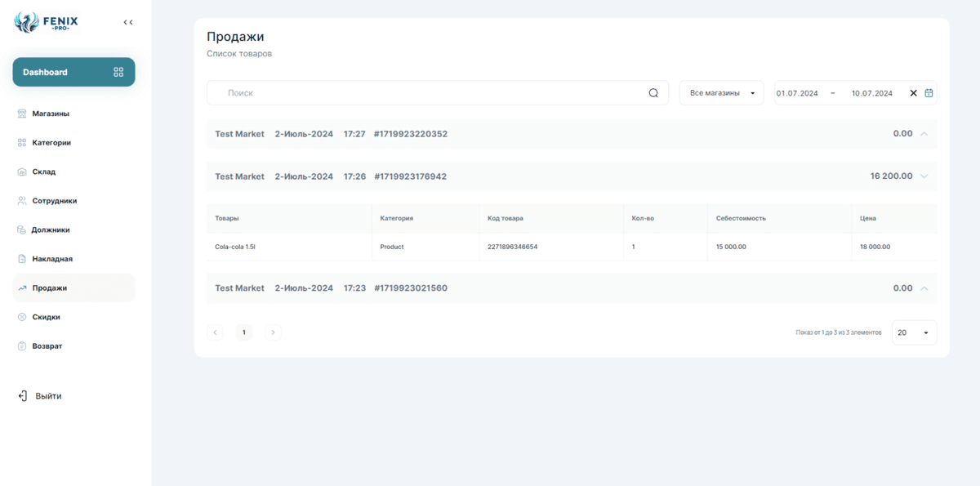
Task: Click the Выйти logout button
Action: tap(47, 396)
